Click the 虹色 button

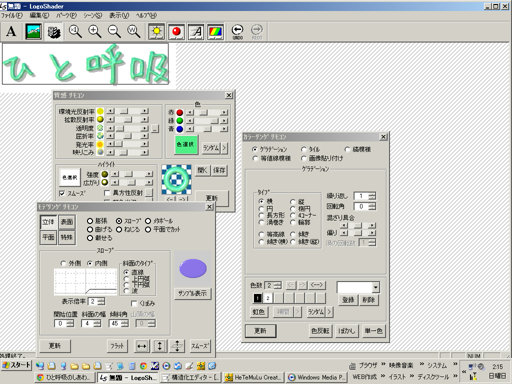point(258,312)
